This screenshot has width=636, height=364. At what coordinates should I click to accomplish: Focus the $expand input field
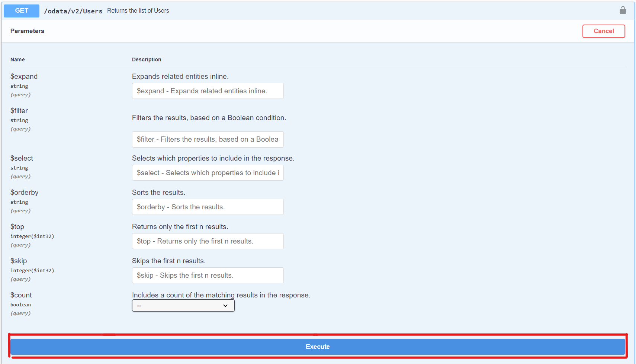[x=208, y=91]
